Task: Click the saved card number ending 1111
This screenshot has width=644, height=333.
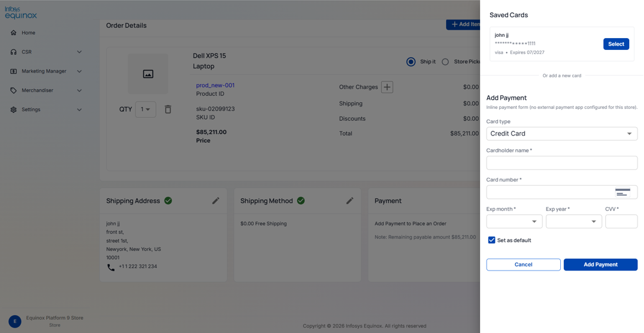Action: coord(515,43)
